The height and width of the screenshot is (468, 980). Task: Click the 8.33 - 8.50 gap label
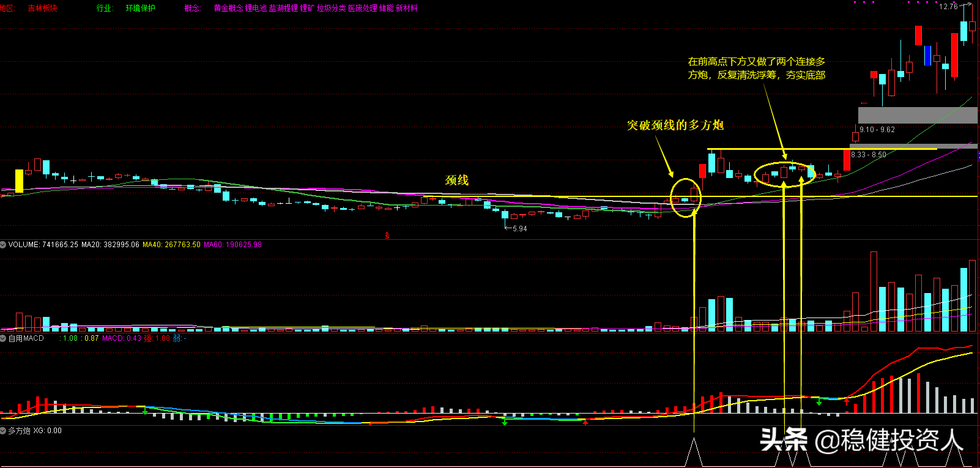(869, 155)
